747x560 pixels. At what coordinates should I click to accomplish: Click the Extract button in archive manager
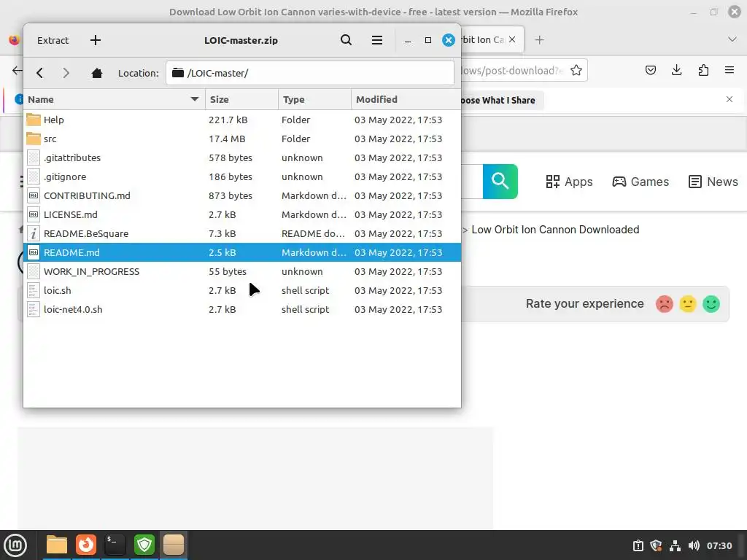53,41
